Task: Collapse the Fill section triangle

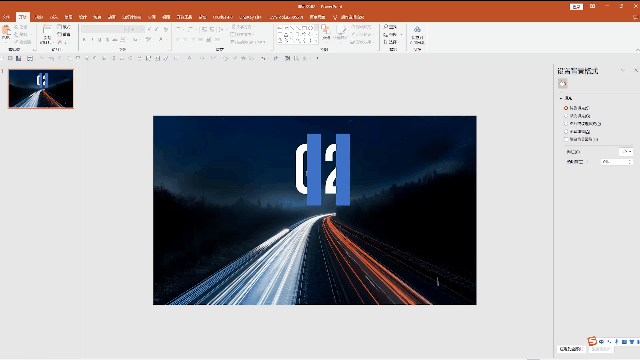Action: coord(561,98)
